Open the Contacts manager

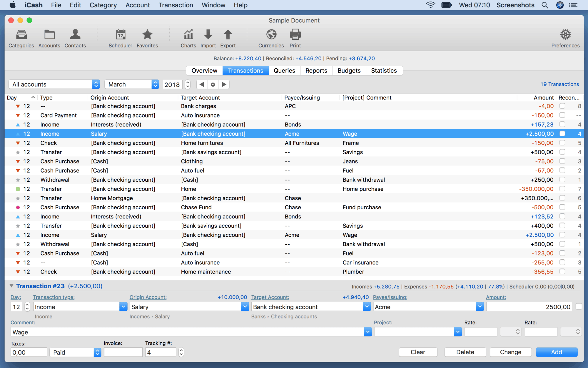(75, 38)
